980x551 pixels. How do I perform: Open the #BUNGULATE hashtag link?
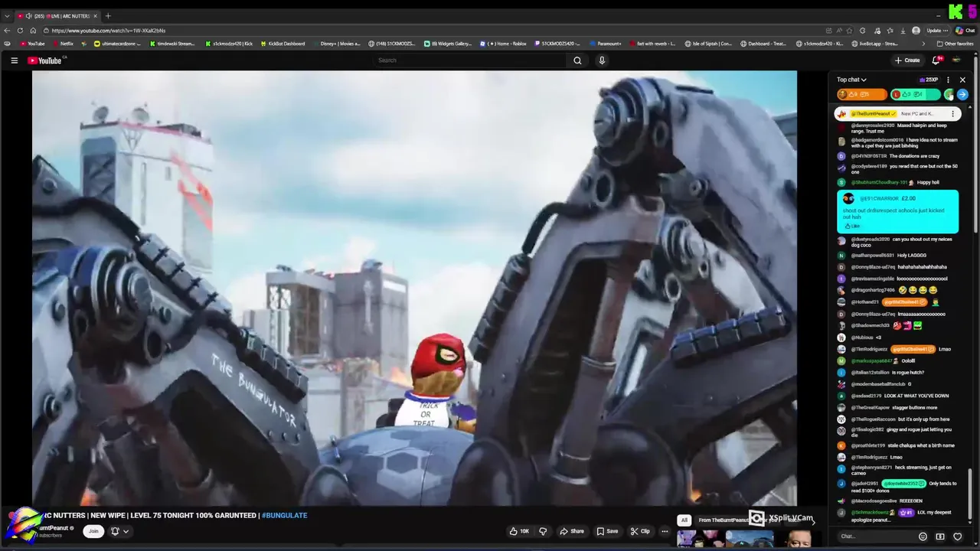pos(284,515)
